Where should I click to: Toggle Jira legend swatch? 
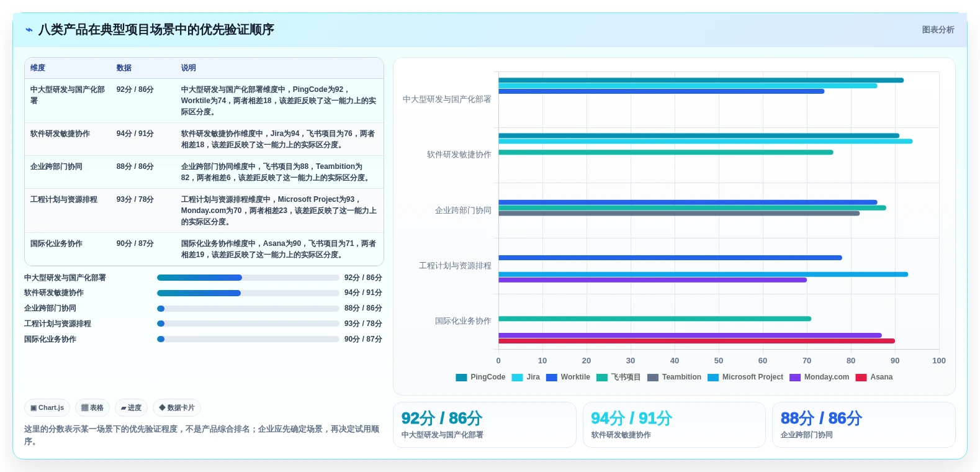517,378
